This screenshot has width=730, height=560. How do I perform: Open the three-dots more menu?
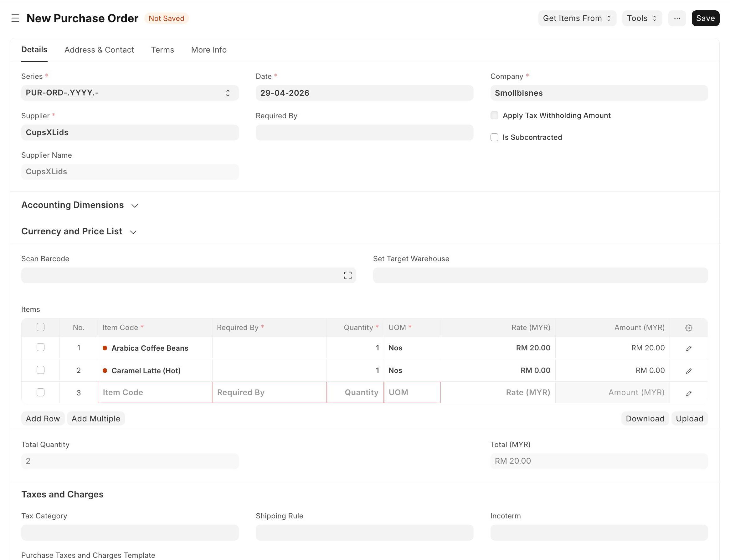point(677,18)
